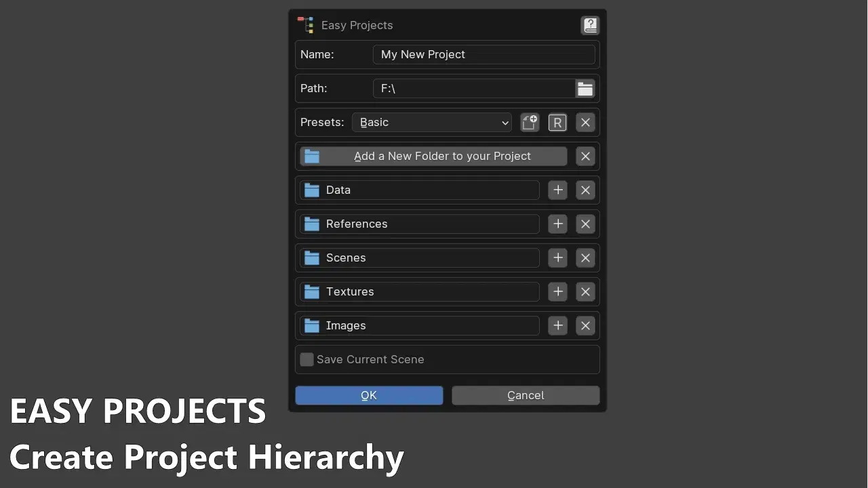
Task: Click the blue folder icon beside Data
Action: point(311,190)
